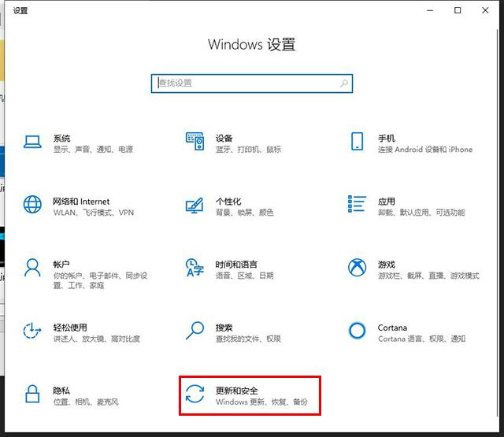This screenshot has width=504, height=437.
Task: Click the 你的帐户、电子邮件 description text
Action: click(x=100, y=280)
